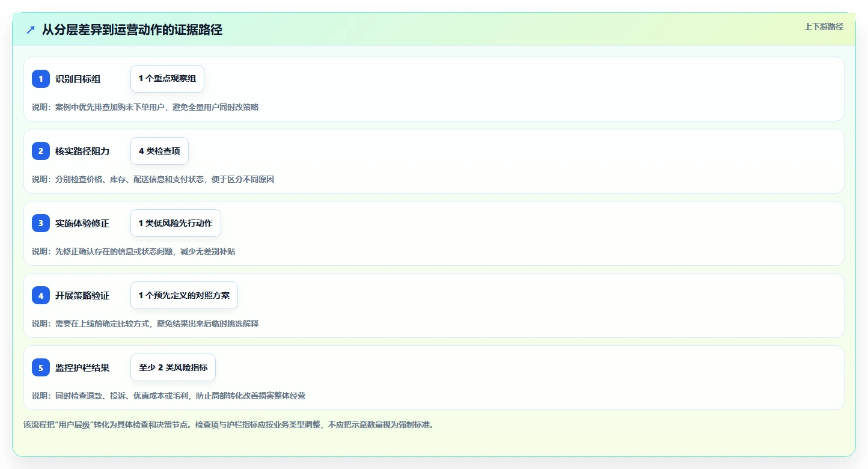Click the '上下游路径' label

pos(824,26)
